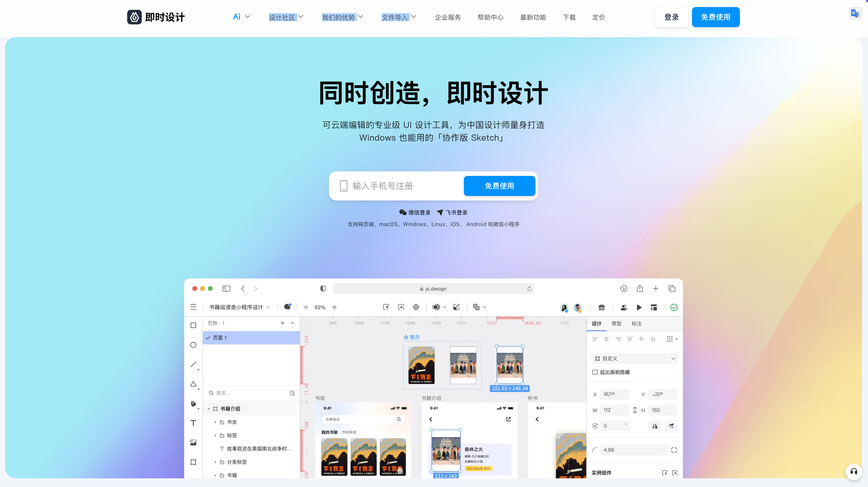Expand the 书友 group in the layers list
The image size is (868, 487).
(216, 422)
